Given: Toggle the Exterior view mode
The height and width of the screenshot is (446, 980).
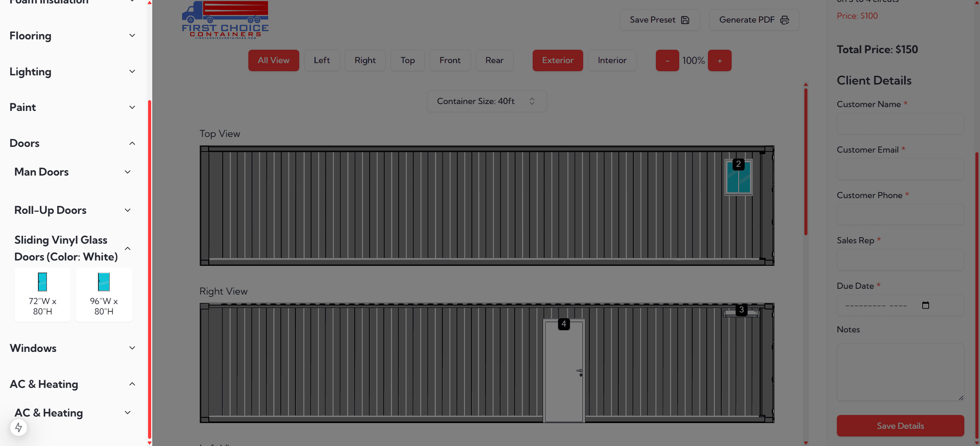Looking at the screenshot, I should pyautogui.click(x=557, y=60).
